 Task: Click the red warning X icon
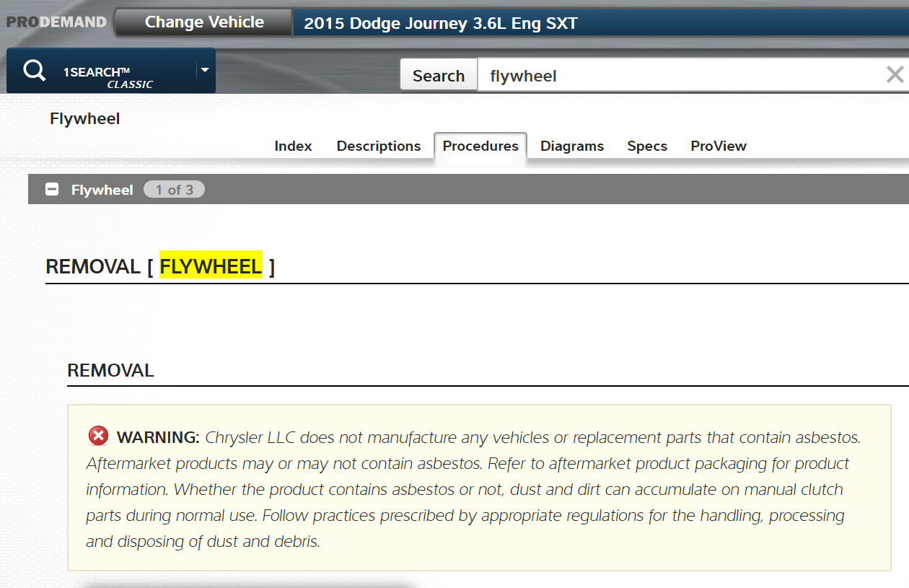point(98,436)
